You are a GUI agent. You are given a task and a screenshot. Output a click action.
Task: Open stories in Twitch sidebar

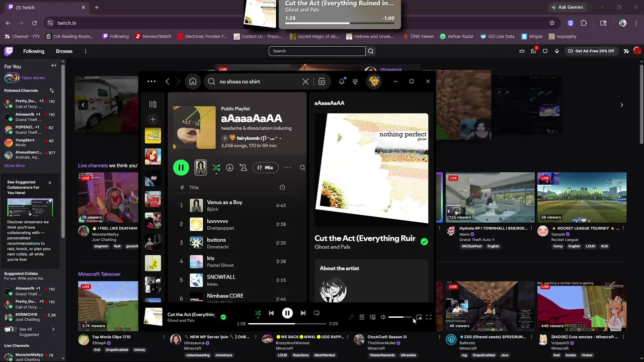click(x=33, y=78)
